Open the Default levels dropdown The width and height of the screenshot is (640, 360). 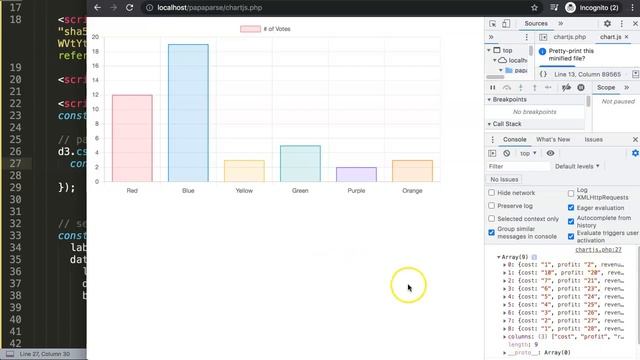tap(577, 166)
